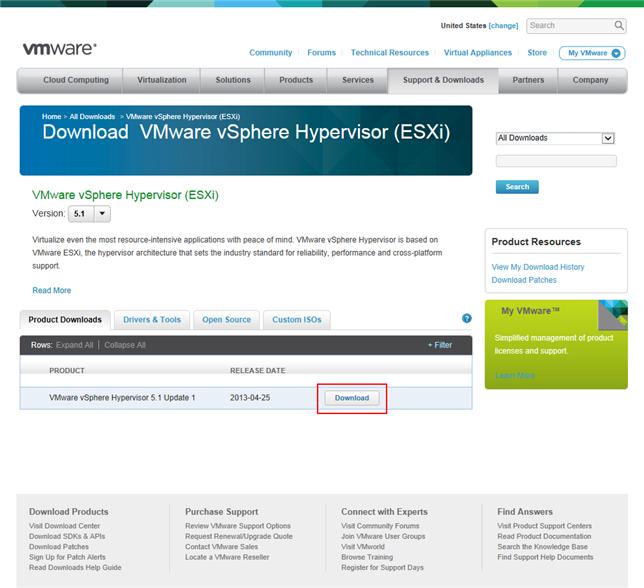Click the search magnifier icon in header

click(619, 25)
